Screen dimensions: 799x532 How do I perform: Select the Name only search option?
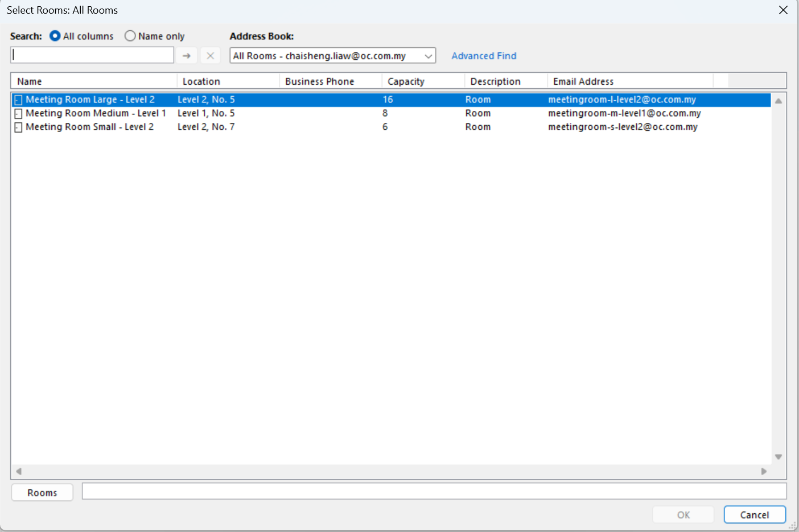(x=130, y=36)
